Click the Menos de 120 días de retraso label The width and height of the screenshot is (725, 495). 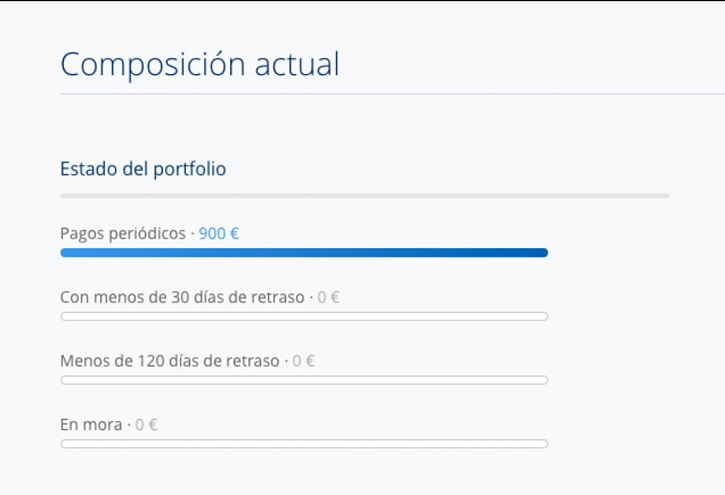(170, 361)
